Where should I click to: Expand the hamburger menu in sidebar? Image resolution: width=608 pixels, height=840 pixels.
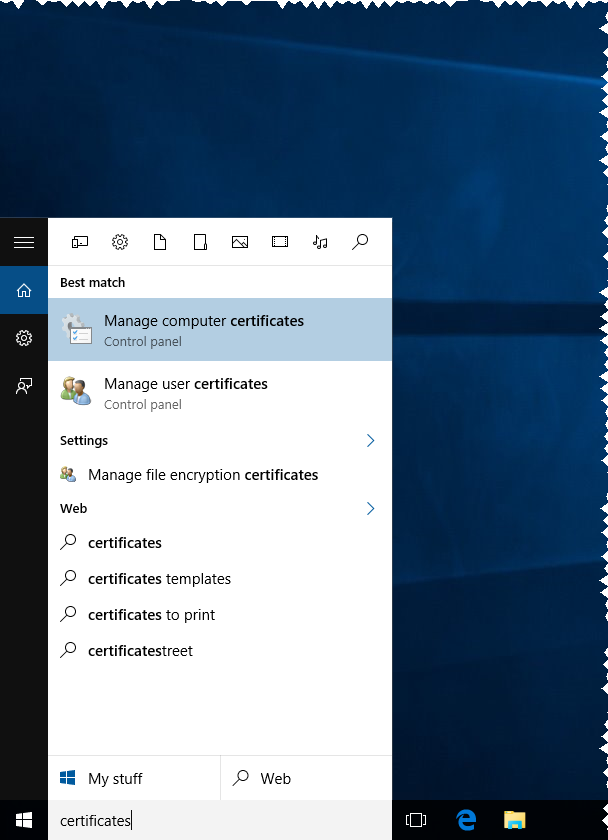(x=24, y=242)
